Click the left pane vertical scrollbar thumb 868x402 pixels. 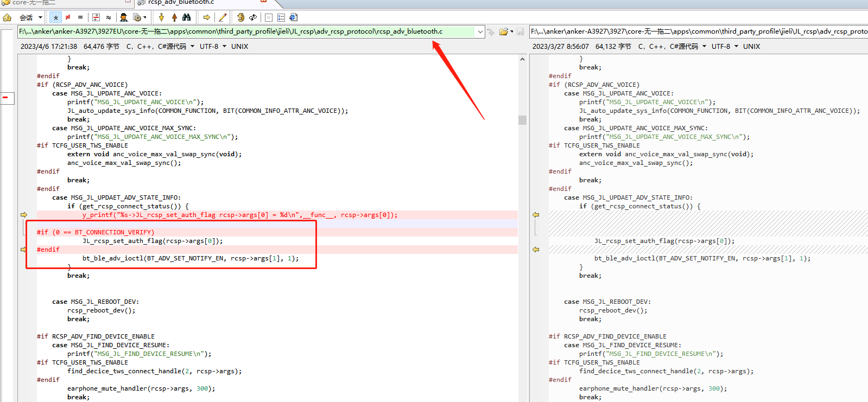(522, 120)
